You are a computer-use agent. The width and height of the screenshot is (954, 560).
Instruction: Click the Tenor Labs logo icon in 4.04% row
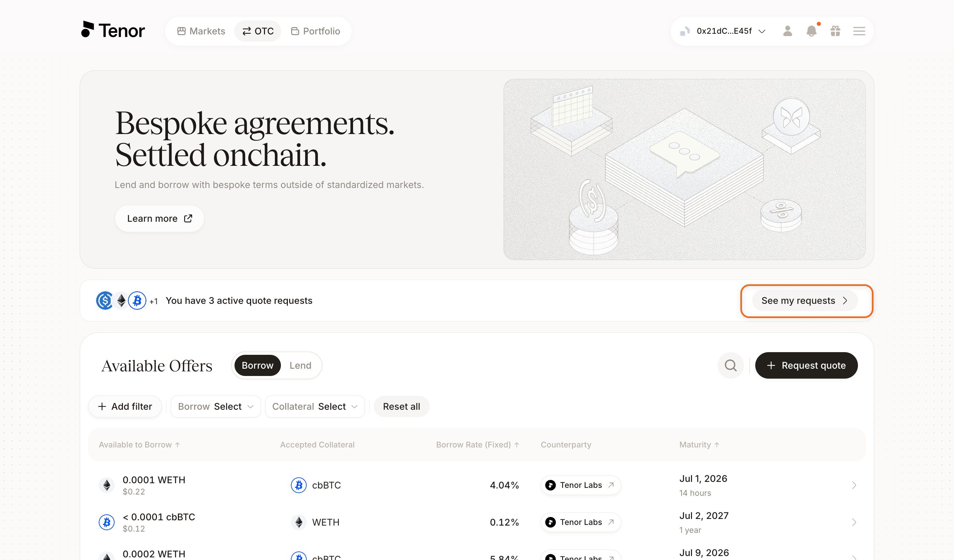coord(551,485)
